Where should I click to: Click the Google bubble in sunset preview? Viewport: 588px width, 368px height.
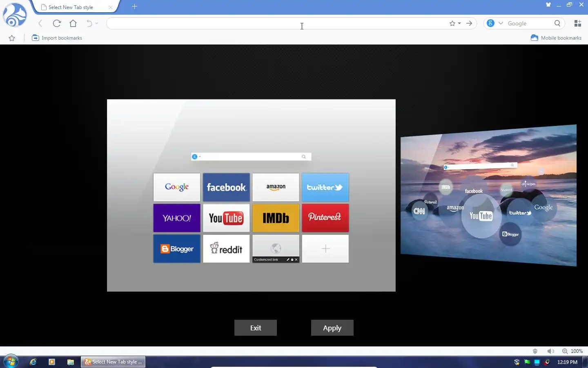pos(543,208)
